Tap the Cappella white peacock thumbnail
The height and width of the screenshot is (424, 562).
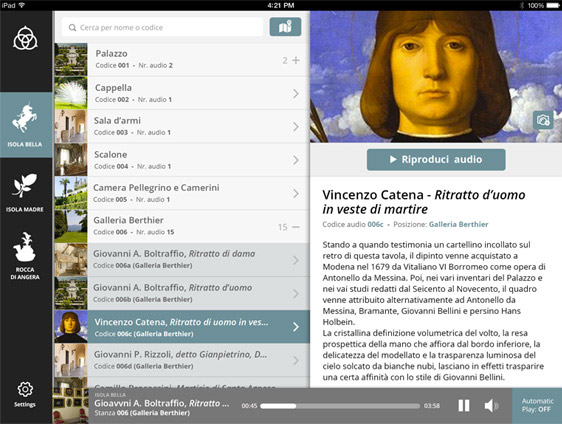(71, 93)
